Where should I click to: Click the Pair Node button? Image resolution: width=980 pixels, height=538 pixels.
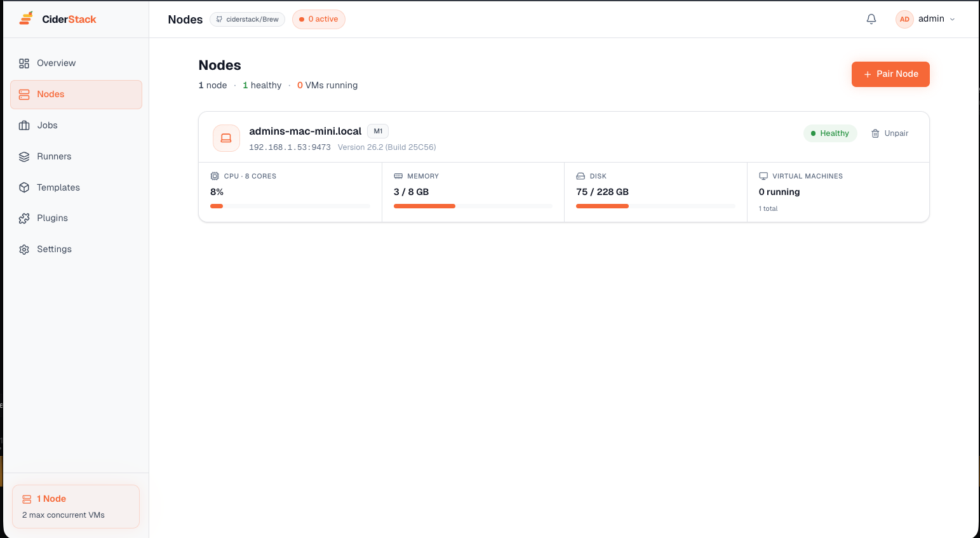[890, 74]
